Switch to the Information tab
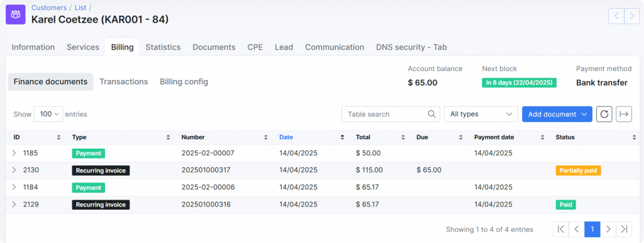The image size is (644, 243). [x=33, y=47]
